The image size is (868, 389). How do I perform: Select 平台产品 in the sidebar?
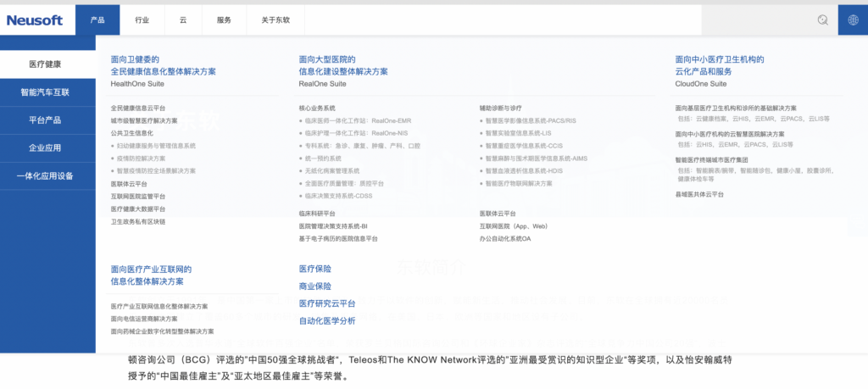coord(46,120)
